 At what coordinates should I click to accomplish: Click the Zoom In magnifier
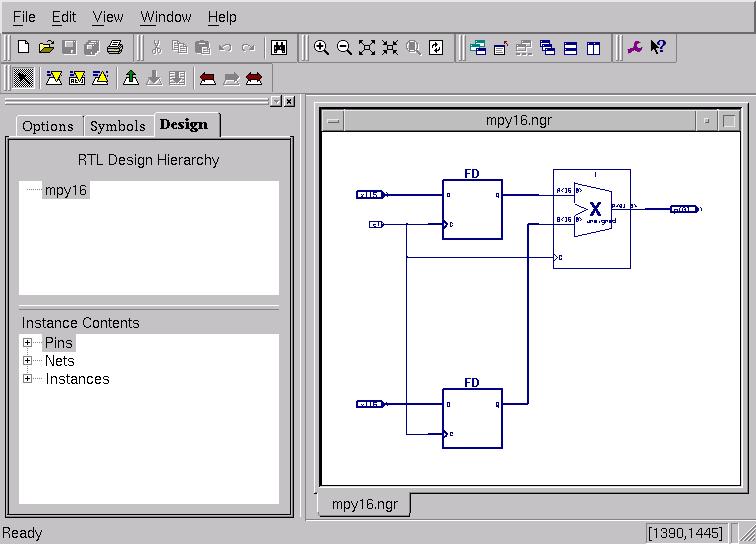tap(321, 47)
